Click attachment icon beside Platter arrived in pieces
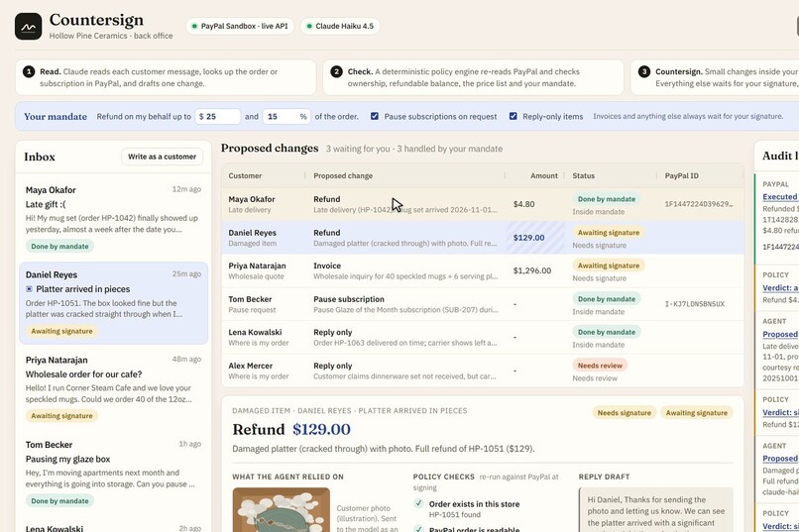Screen dimensions: 799x532 click(29, 289)
